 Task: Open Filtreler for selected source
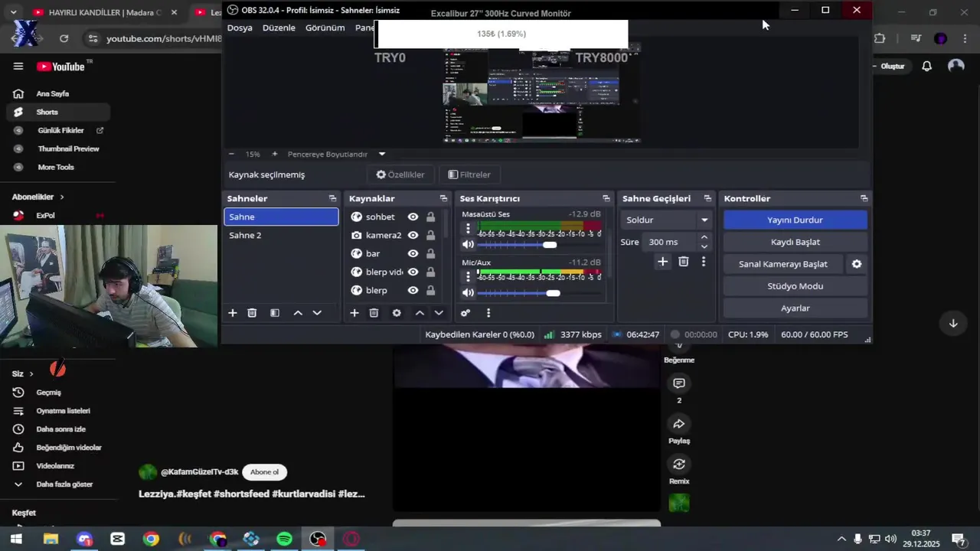coord(469,174)
